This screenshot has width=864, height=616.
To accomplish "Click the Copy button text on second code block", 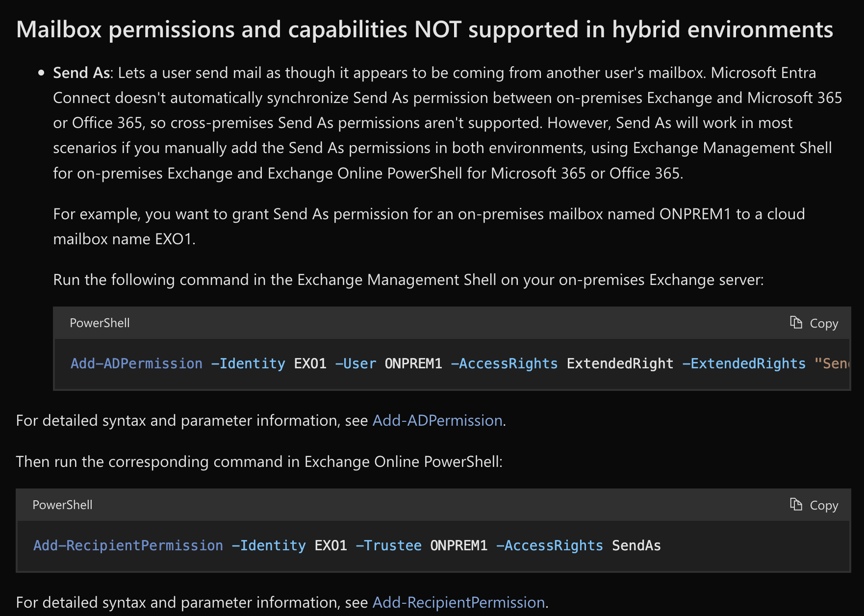I will click(x=823, y=505).
